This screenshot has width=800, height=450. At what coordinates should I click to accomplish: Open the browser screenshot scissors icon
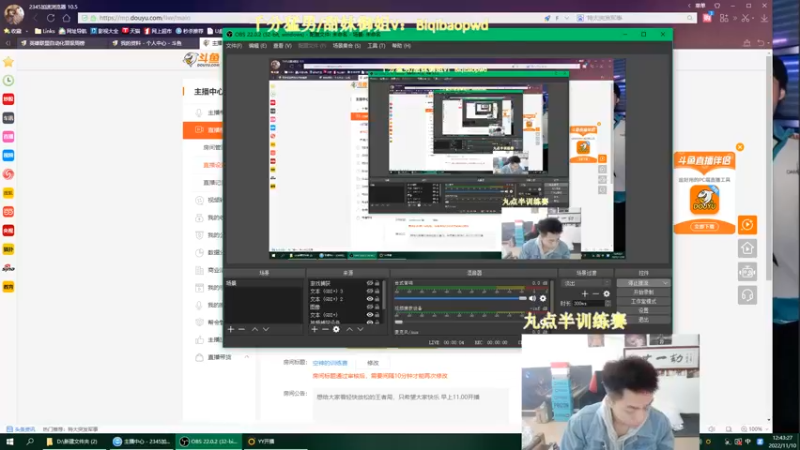[x=745, y=18]
